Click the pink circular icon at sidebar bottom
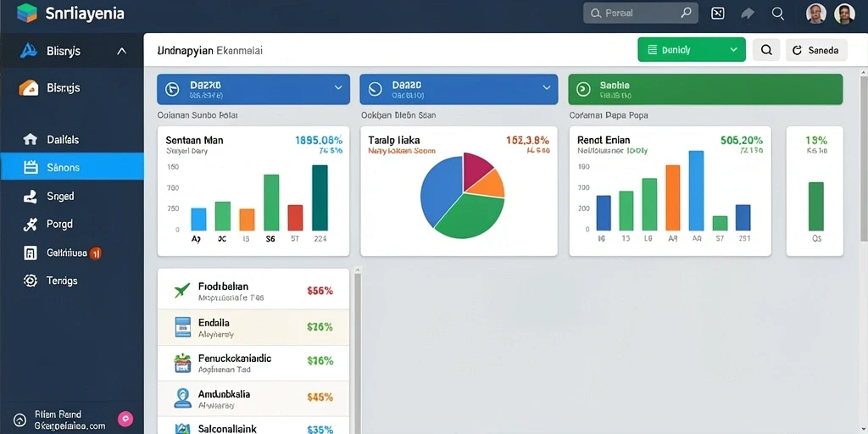868x434 pixels. (x=125, y=419)
